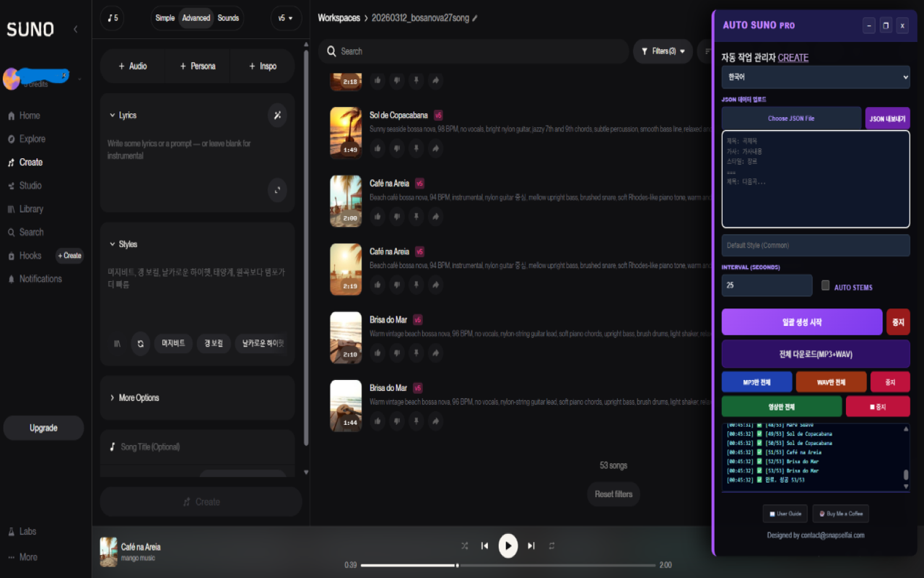This screenshot has height=578, width=924.
Task: Open Library in the sidebar
Action: (x=25, y=209)
